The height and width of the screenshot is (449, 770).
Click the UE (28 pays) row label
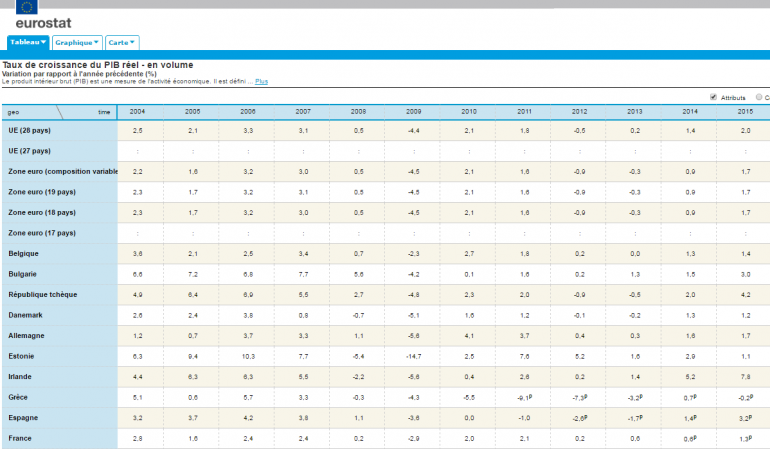point(29,131)
